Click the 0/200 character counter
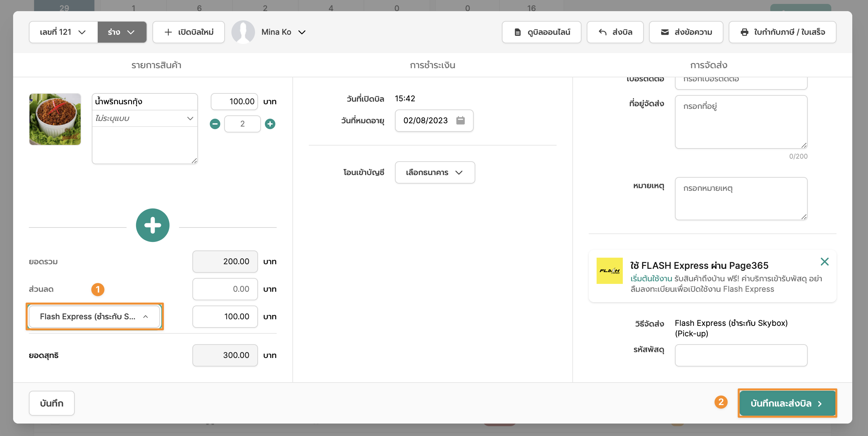868x436 pixels. (798, 156)
